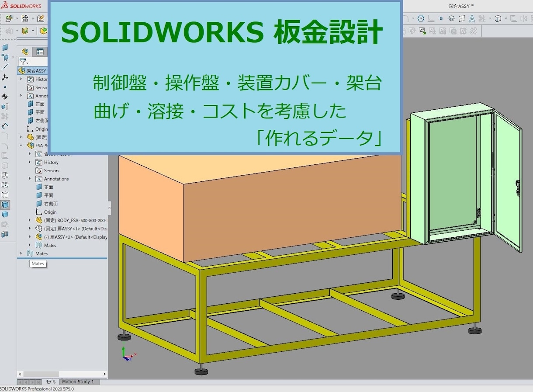Switch to the PropertyManager tab
Screen dimensions: 533x392
(x=40, y=52)
